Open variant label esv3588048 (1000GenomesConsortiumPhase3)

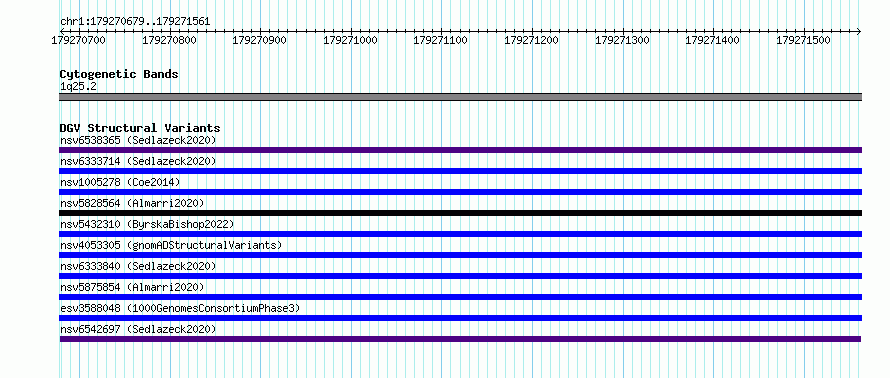pyautogui.click(x=180, y=308)
